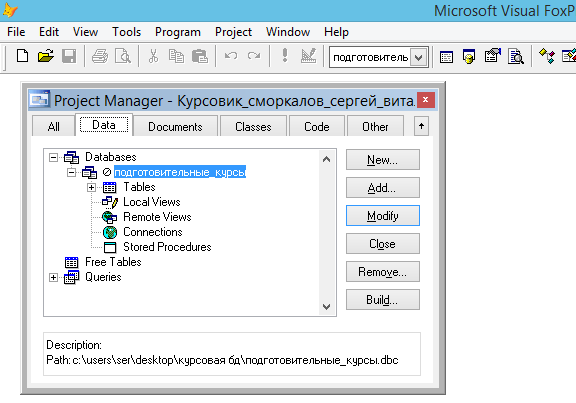576x403 pixels.
Task: Collapse the подготовительные_курсы database node
Action: pyautogui.click(x=71, y=172)
